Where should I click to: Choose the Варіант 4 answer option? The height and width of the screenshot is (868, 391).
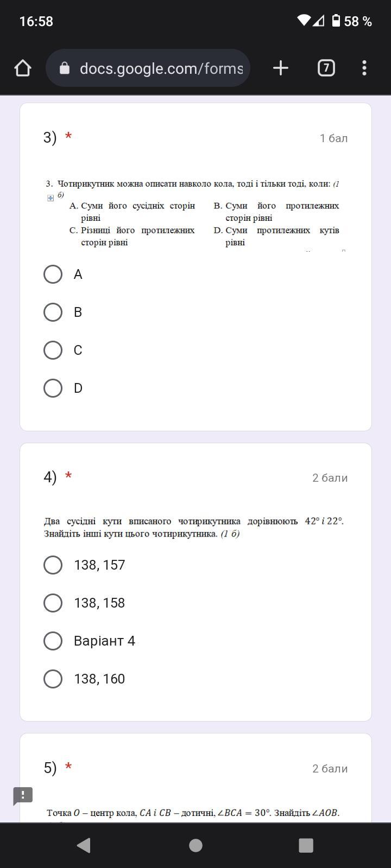53,641
